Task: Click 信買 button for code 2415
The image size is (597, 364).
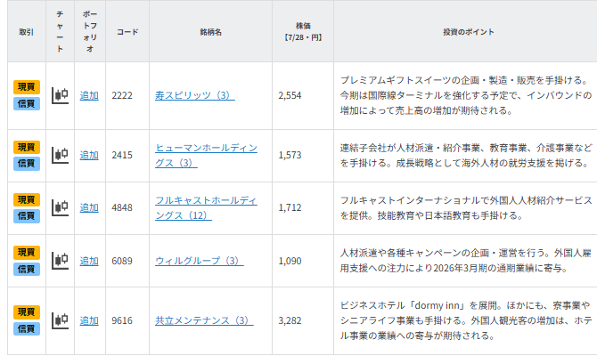Action: (27, 164)
